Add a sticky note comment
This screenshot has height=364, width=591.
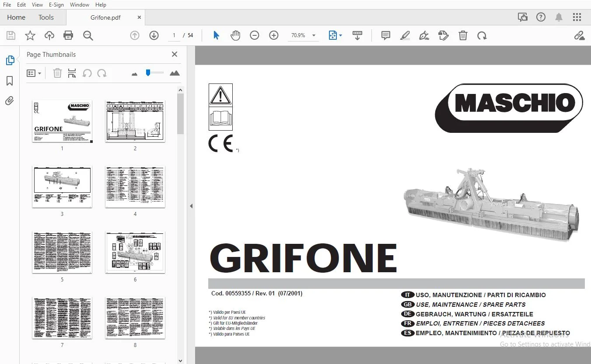coord(386,35)
